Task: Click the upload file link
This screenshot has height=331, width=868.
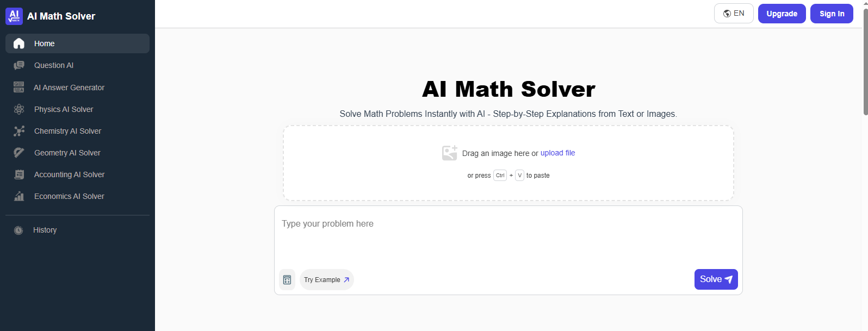Action: (x=557, y=153)
